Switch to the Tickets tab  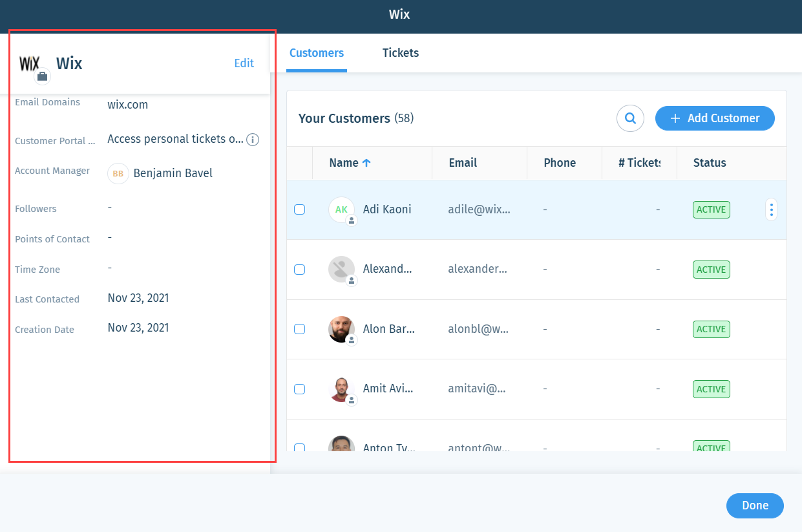coord(401,53)
